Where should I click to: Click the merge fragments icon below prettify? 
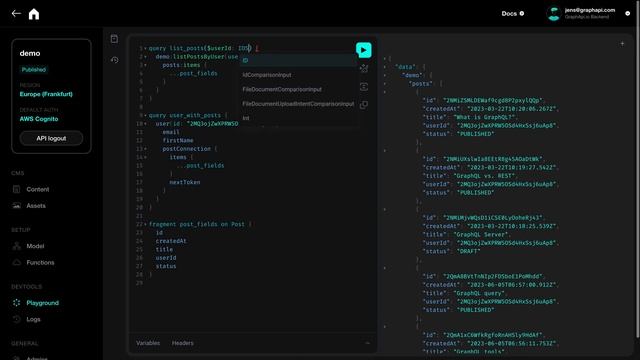point(364,87)
